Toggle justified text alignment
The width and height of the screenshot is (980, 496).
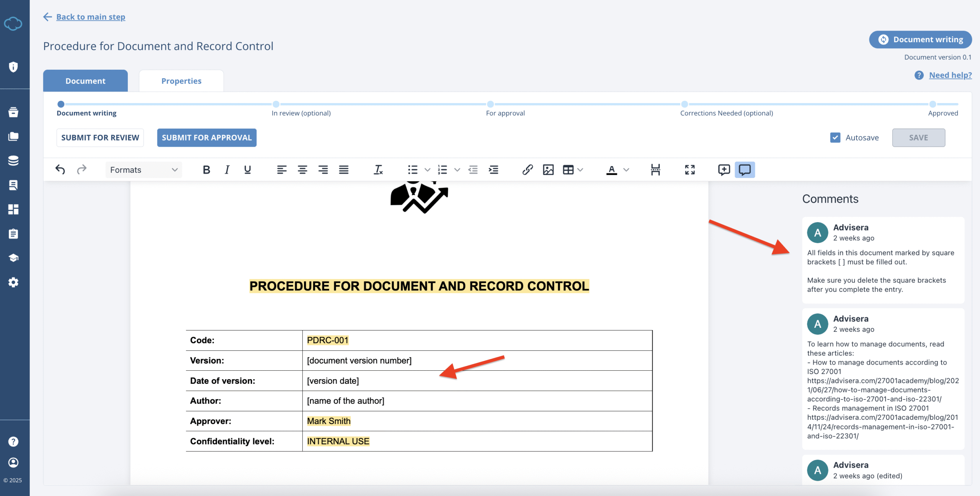click(344, 170)
